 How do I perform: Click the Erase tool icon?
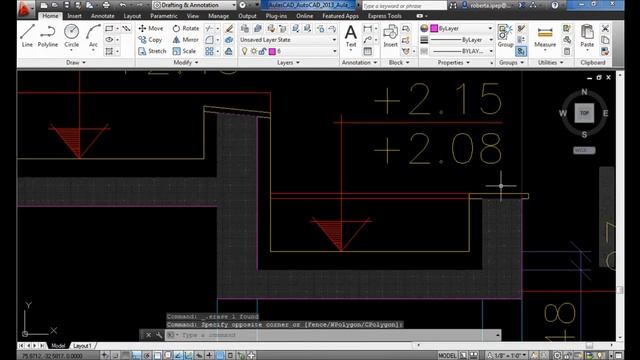tap(229, 28)
